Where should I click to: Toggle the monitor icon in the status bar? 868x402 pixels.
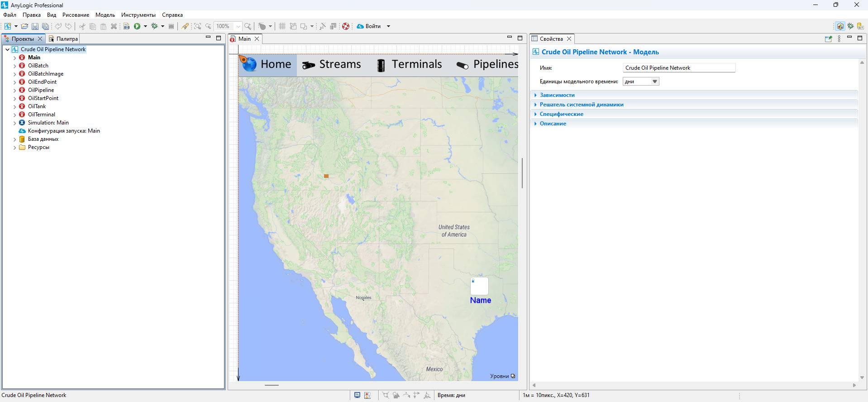coord(357,395)
